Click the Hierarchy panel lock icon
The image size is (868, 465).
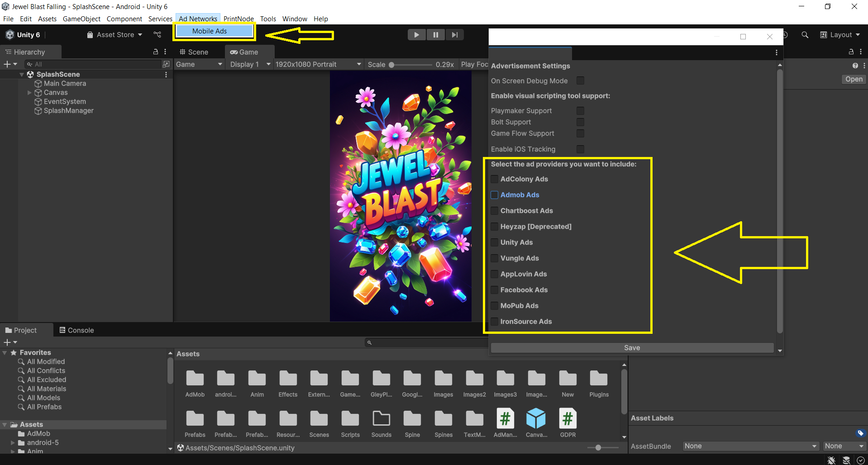click(156, 52)
